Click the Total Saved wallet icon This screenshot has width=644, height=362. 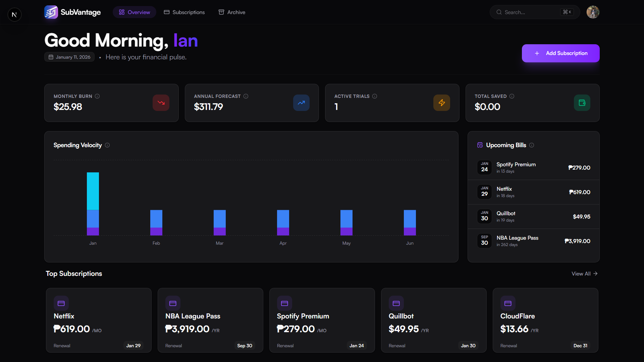(x=582, y=103)
